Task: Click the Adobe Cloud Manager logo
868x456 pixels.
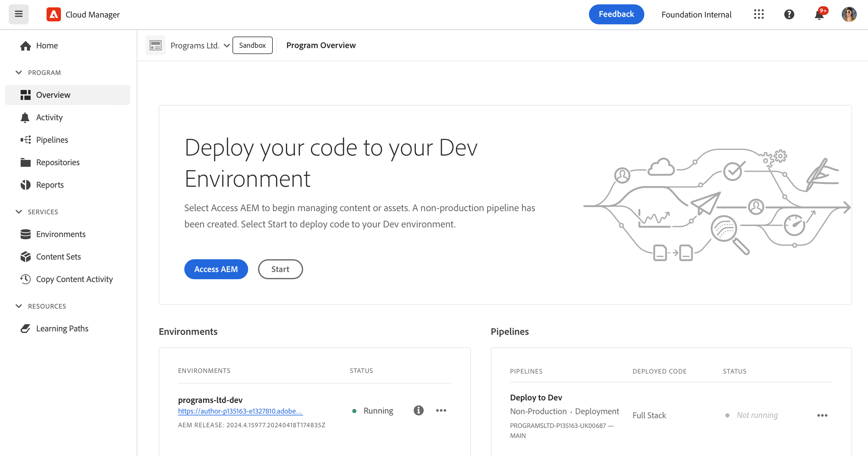Action: 53,14
